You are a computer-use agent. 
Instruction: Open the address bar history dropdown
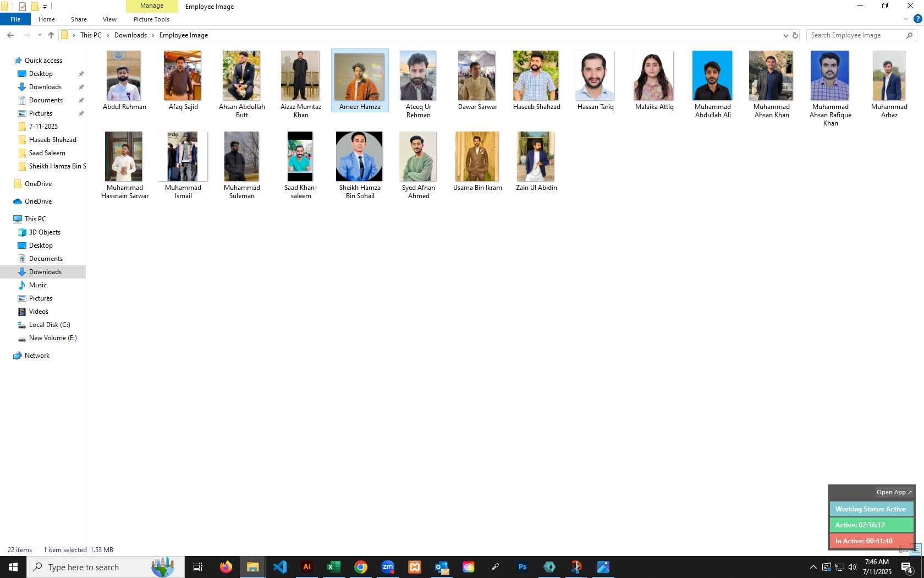(785, 35)
